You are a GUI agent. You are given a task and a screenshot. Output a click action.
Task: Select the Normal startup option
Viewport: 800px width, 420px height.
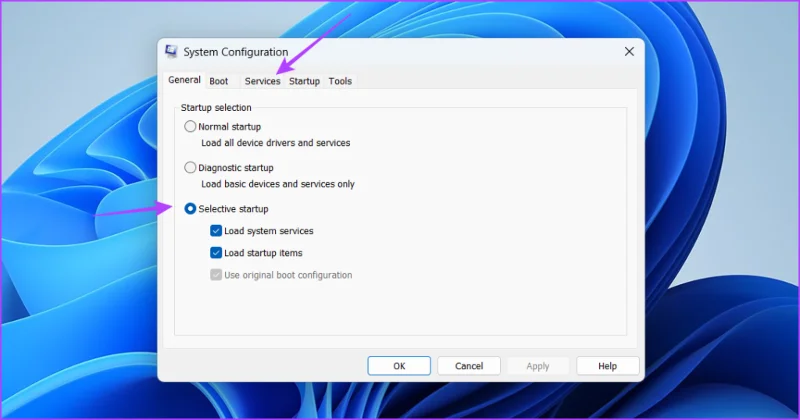click(190, 127)
